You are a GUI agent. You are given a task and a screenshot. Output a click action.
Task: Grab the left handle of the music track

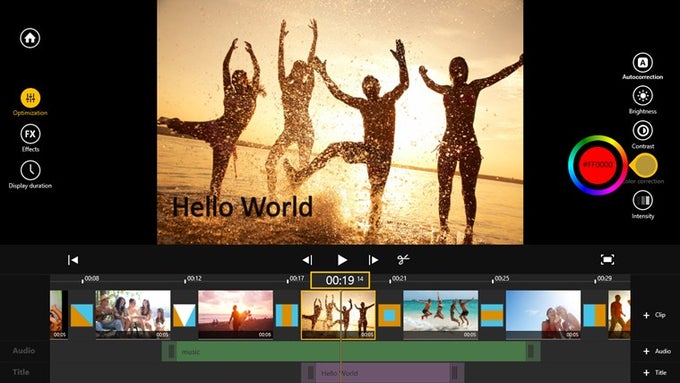(172, 351)
